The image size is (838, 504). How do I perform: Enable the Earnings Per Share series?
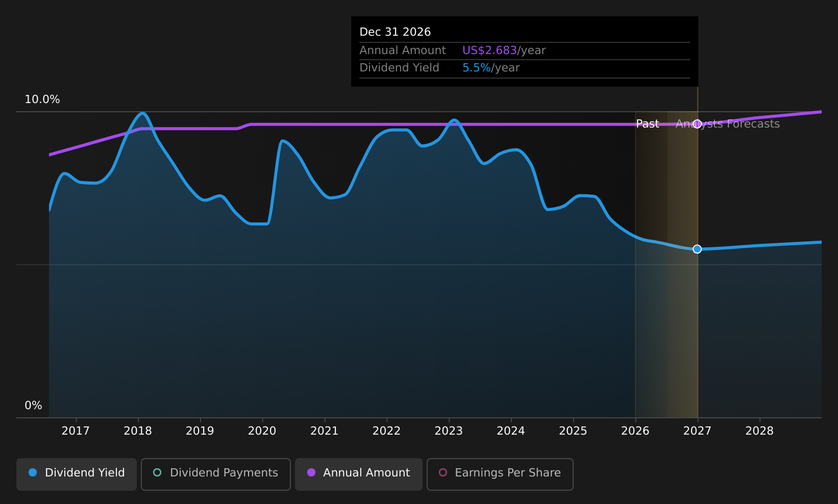click(x=500, y=474)
